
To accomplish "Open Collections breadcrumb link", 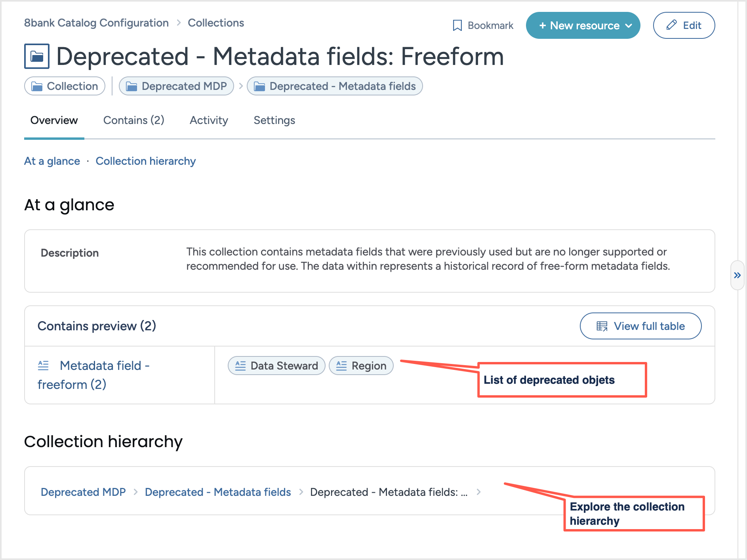I will click(x=216, y=23).
